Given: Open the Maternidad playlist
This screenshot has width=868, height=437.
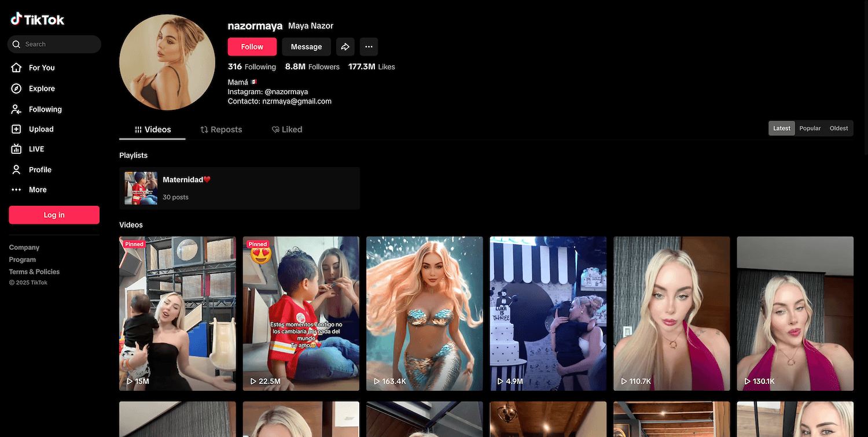Looking at the screenshot, I should (x=239, y=188).
